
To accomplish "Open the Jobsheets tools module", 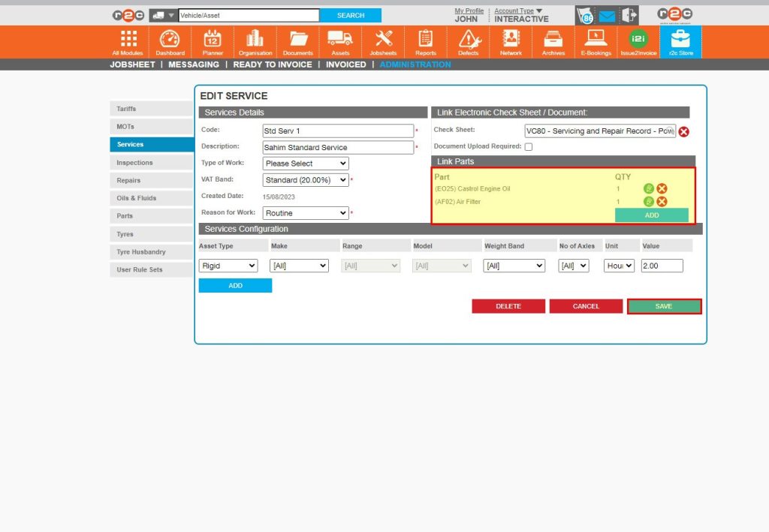I will (x=383, y=42).
